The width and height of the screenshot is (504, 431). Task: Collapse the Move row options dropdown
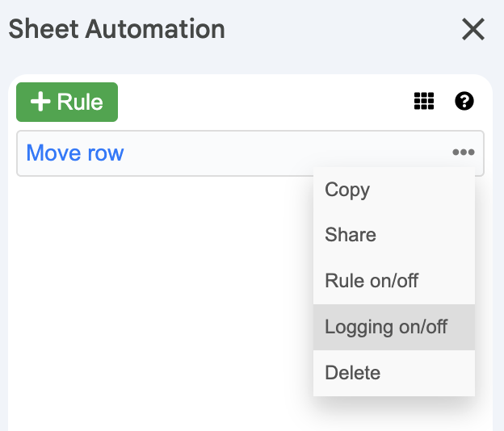click(x=463, y=153)
